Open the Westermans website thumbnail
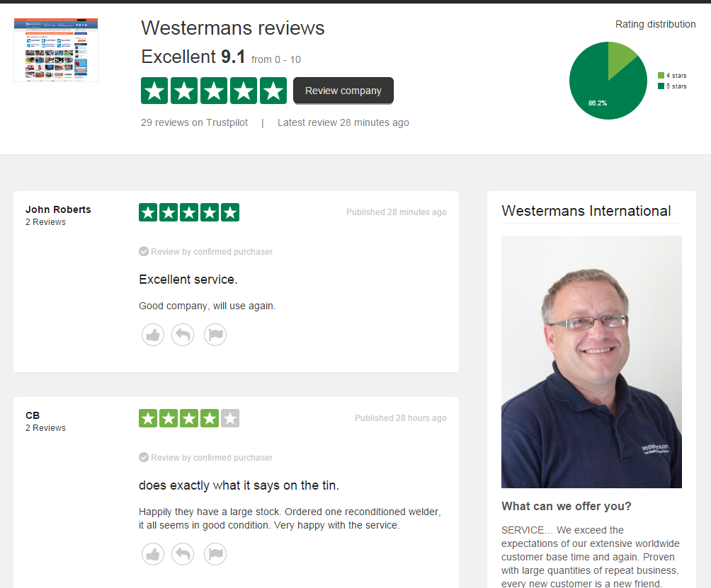 [56, 50]
